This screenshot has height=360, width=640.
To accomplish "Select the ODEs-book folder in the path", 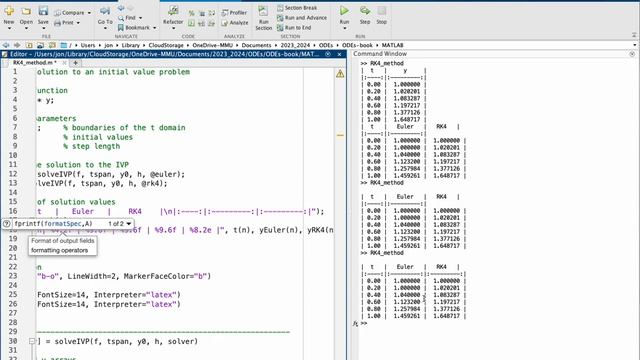I will click(357, 45).
